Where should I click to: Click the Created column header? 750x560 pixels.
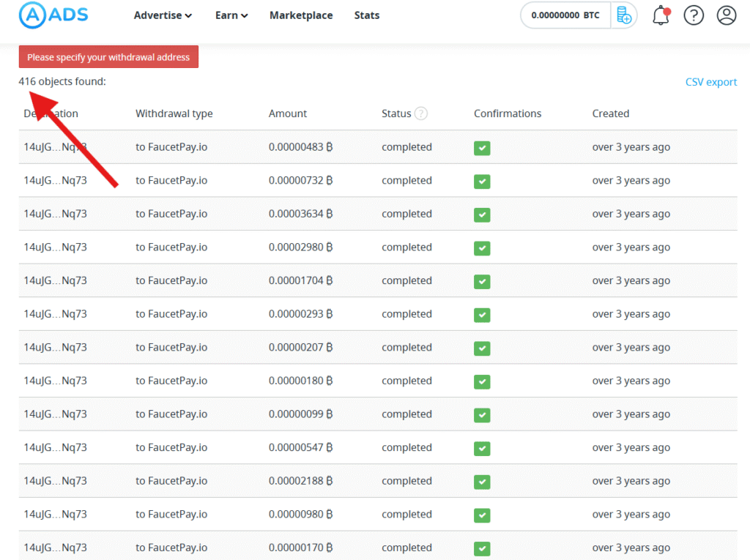pos(610,113)
